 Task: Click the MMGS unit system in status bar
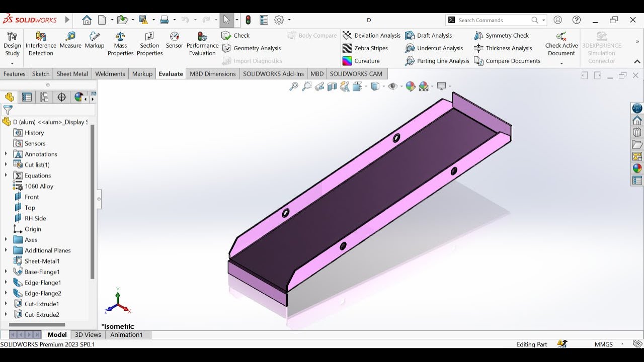click(x=604, y=344)
